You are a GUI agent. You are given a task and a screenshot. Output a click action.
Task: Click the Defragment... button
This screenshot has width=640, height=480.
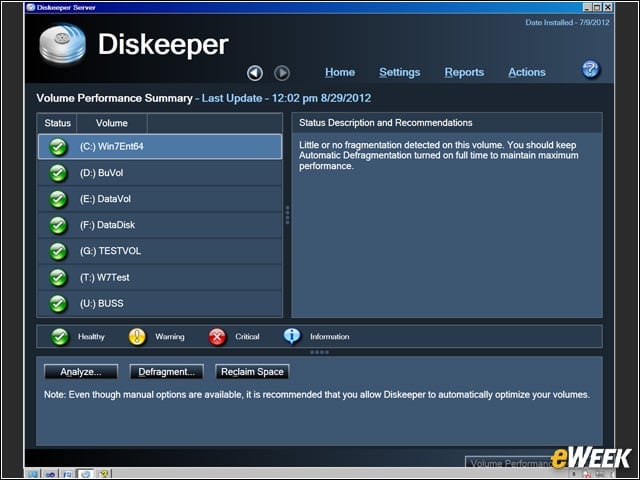point(167,372)
